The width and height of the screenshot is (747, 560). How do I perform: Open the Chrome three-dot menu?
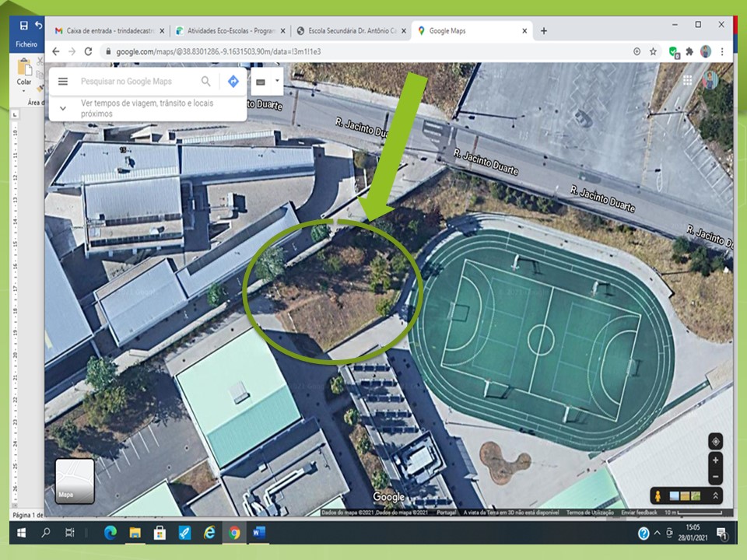722,51
